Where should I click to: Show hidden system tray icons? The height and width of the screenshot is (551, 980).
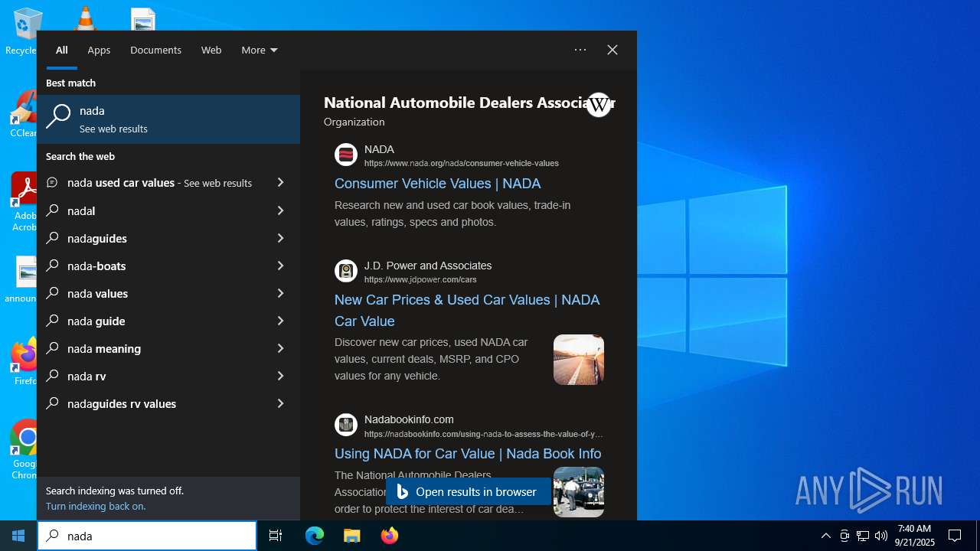tap(825, 536)
